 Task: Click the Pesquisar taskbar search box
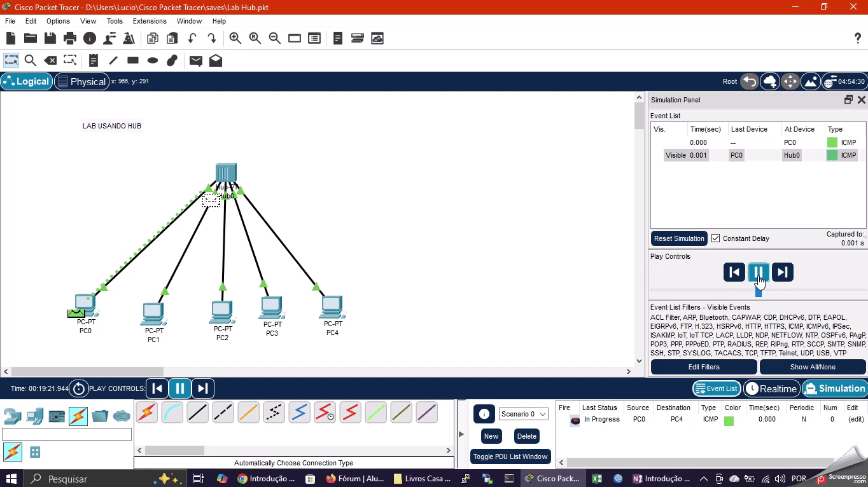(x=103, y=479)
